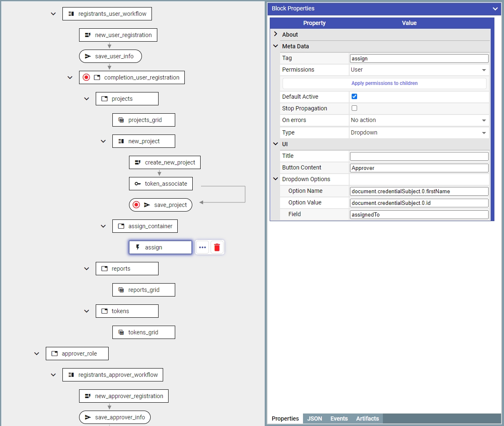Uncheck the Default Active checkbox
Screen dimensions: 504x426
pos(354,97)
